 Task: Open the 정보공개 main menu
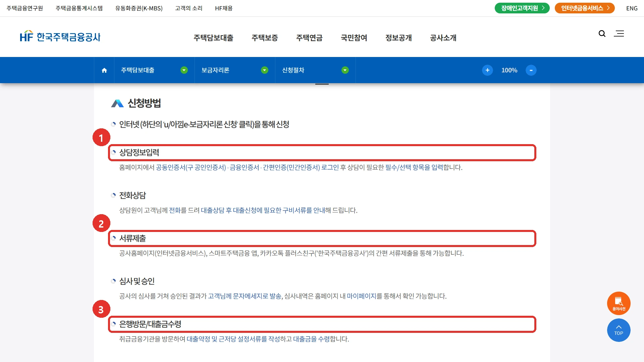[x=398, y=38]
